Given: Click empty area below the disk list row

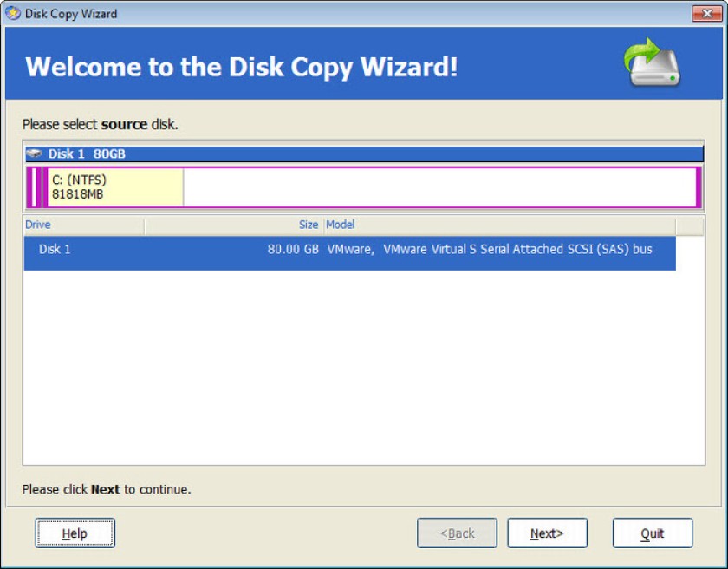Looking at the screenshot, I should pos(363,367).
